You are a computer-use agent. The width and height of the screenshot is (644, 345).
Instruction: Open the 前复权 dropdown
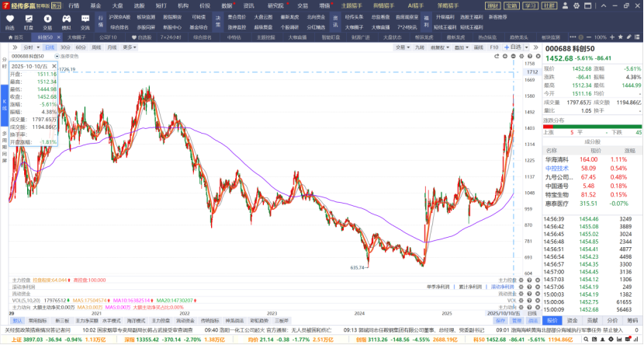click(x=439, y=47)
